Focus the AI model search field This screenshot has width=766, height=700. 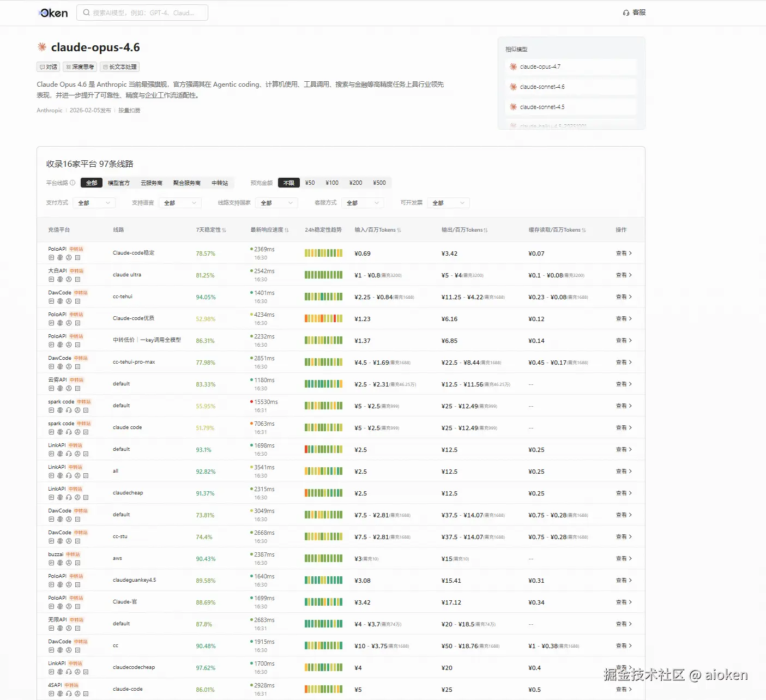coord(142,13)
